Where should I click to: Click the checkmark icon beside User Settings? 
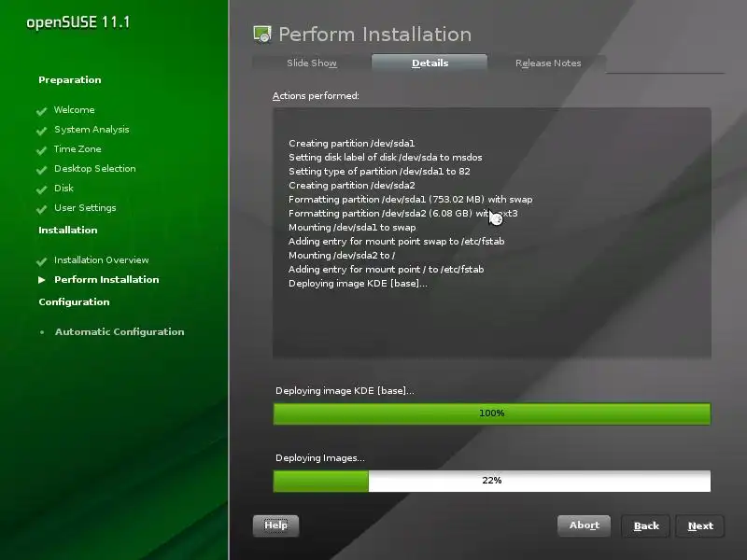click(42, 208)
